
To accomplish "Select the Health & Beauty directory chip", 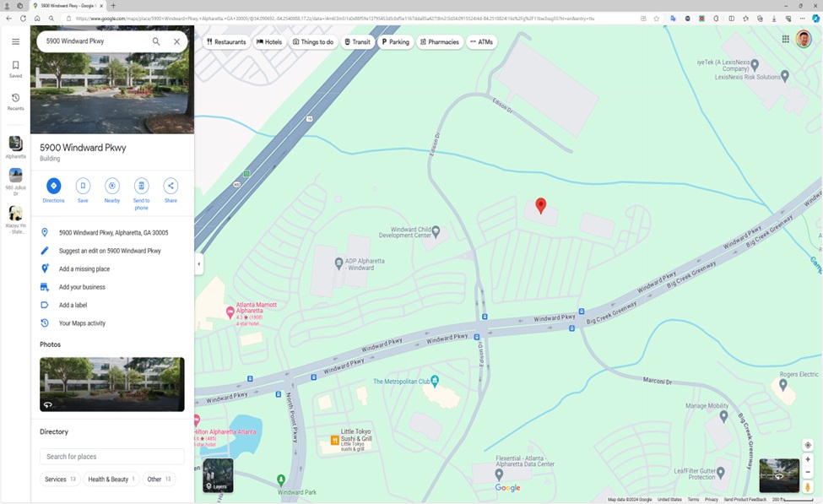I will tap(111, 479).
